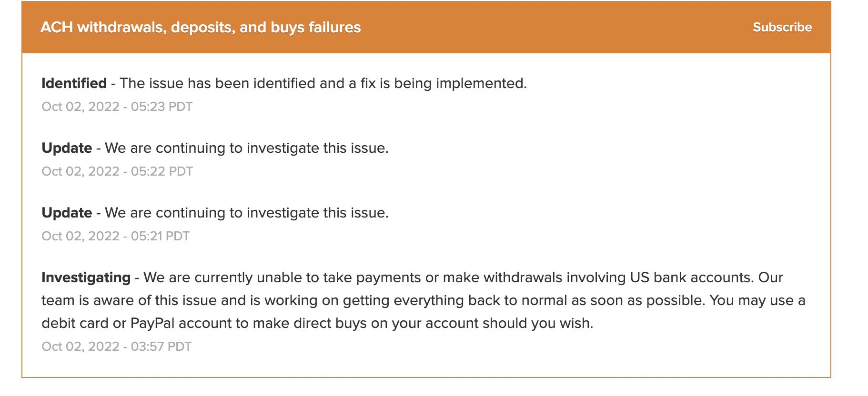
Task: Click the message text above the 05:21 PDT timestamp
Action: [x=246, y=213]
